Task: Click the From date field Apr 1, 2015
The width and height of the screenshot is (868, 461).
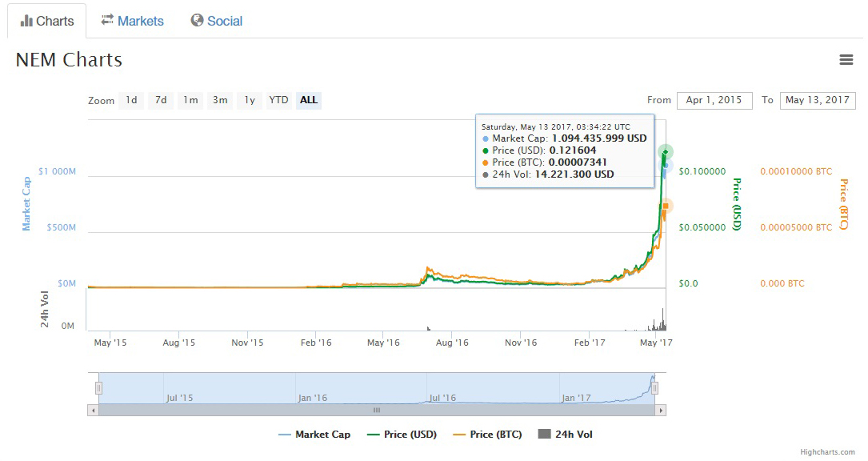Action: pyautogui.click(x=714, y=100)
